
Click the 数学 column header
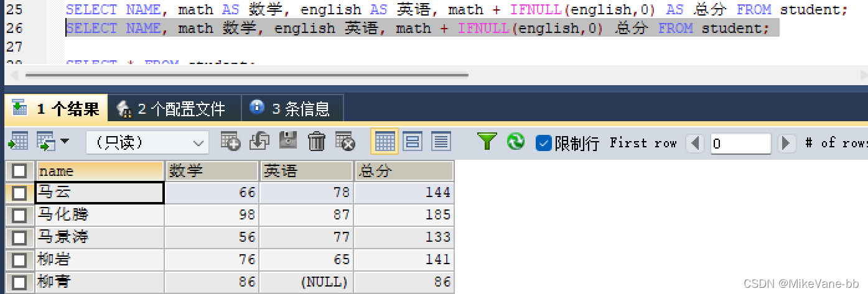212,171
